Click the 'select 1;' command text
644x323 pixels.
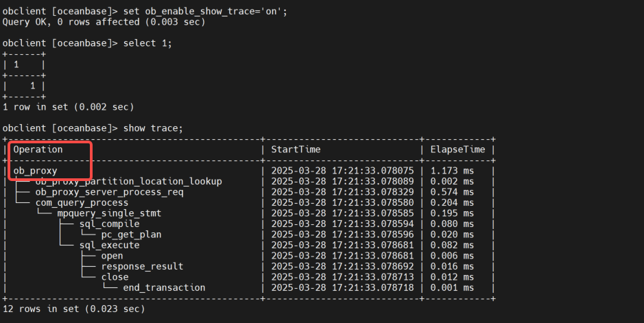pyautogui.click(x=147, y=43)
